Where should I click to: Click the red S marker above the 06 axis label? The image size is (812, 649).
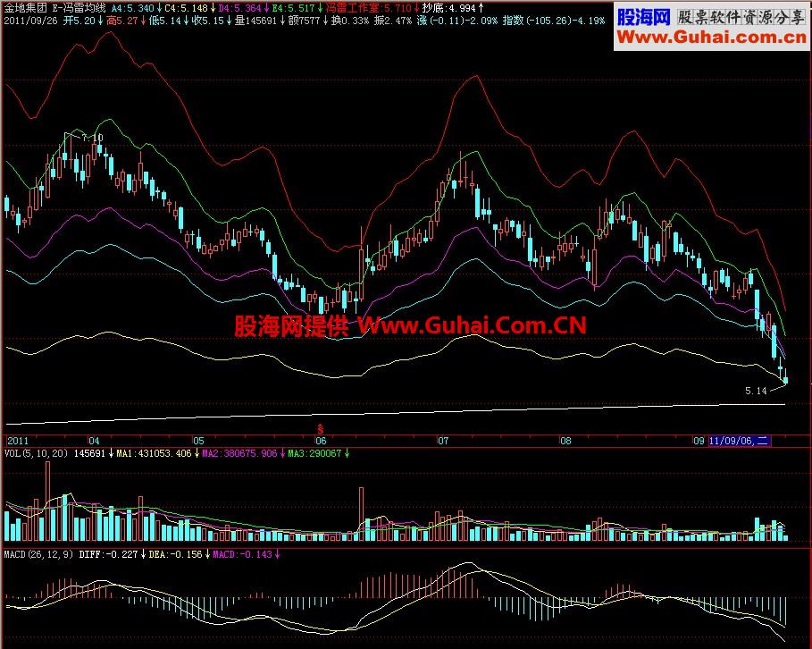[x=321, y=429]
